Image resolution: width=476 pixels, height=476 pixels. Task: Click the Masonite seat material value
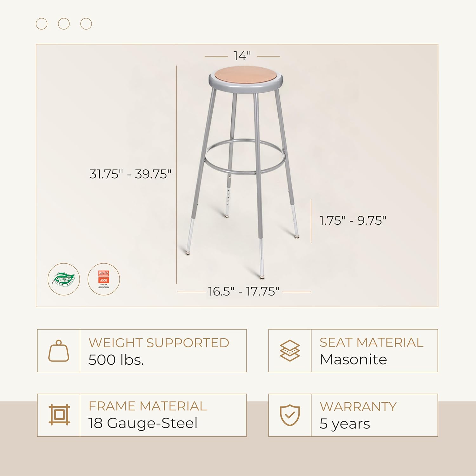pyautogui.click(x=353, y=360)
